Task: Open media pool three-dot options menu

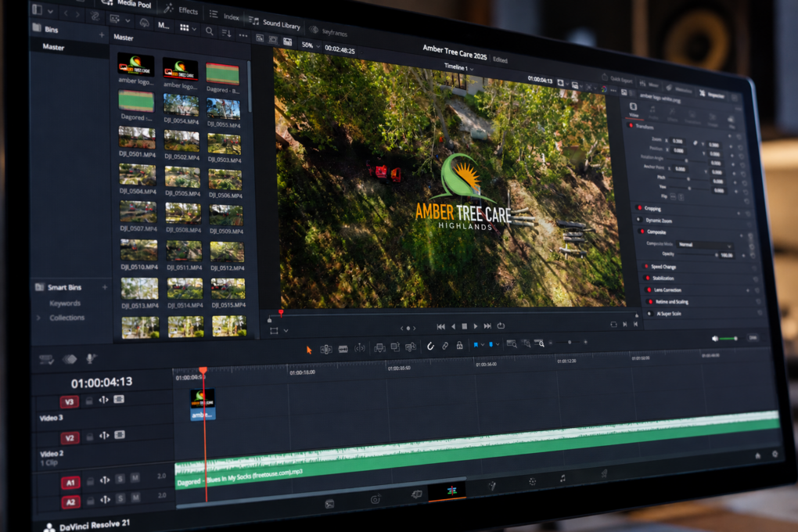Action: (x=243, y=35)
